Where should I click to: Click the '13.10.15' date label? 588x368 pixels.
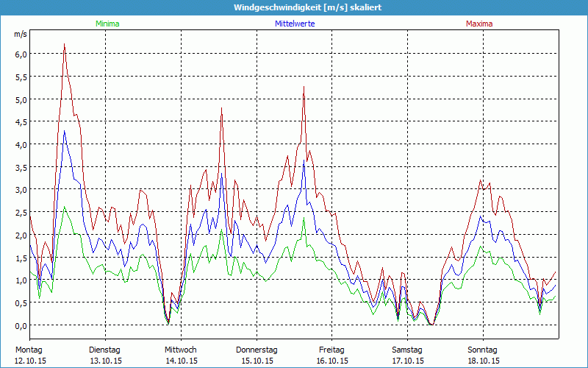[x=106, y=361]
